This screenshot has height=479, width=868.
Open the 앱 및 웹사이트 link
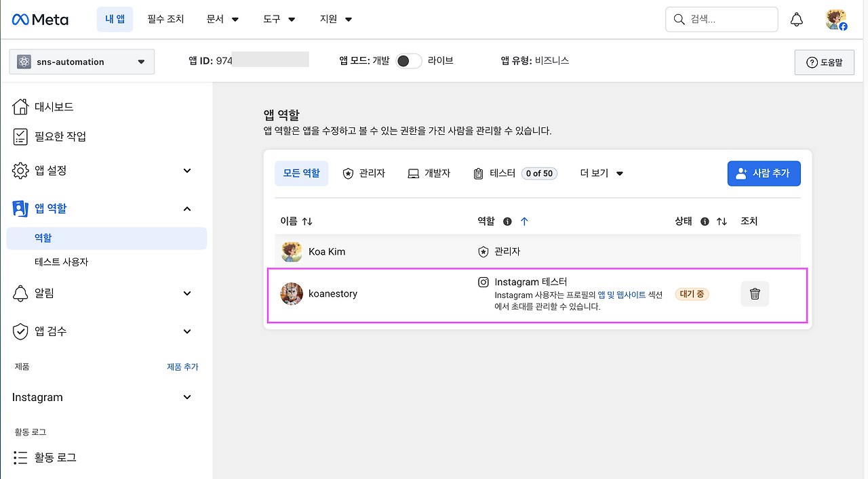tap(622, 295)
